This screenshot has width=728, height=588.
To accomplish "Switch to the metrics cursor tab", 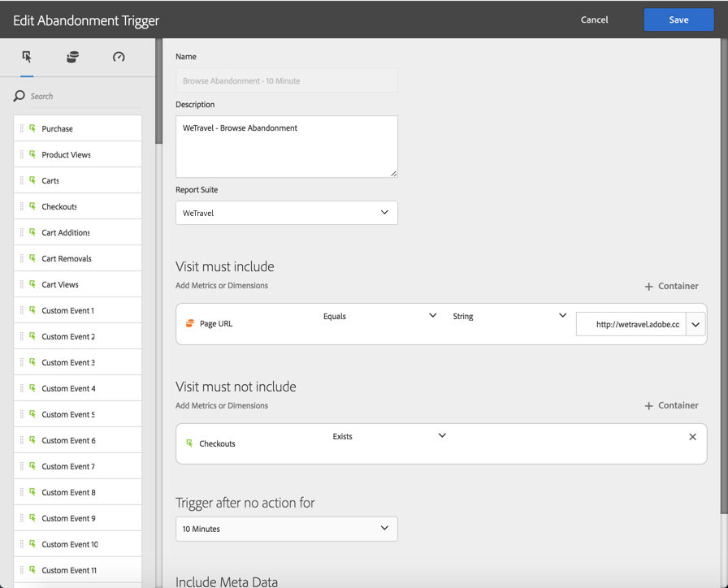I will click(27, 57).
